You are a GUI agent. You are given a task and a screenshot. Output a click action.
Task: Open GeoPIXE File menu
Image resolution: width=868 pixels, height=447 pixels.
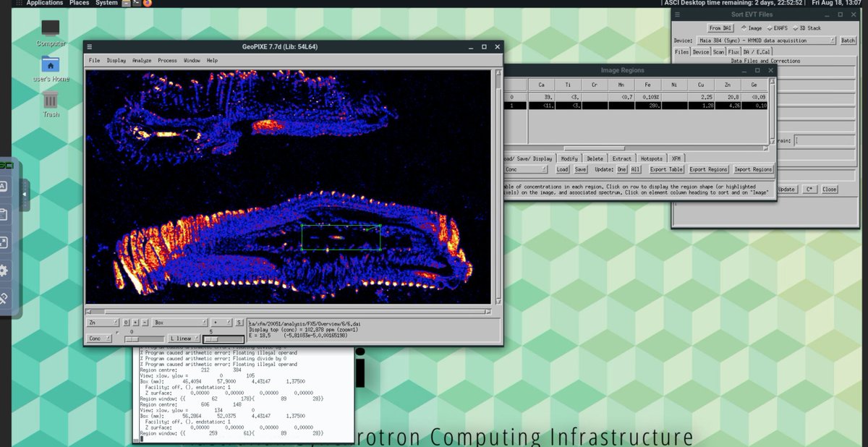coord(95,60)
